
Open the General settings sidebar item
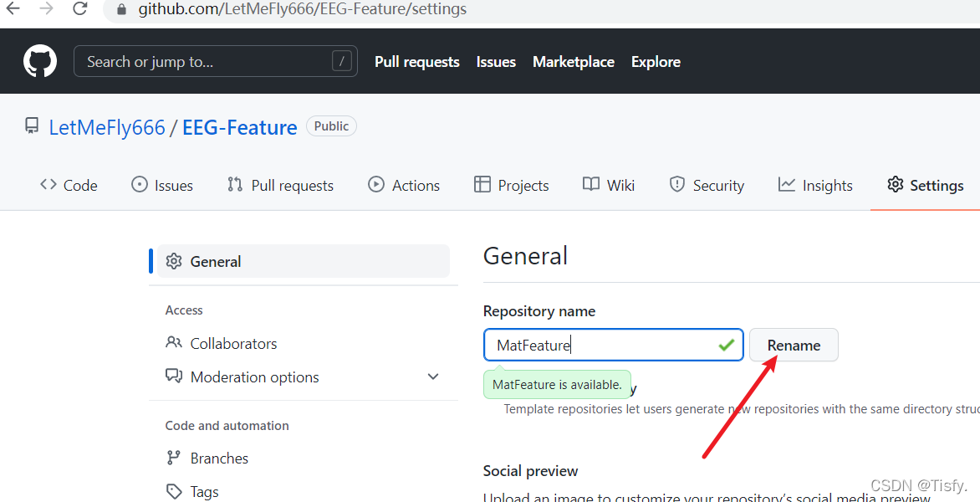tap(304, 261)
